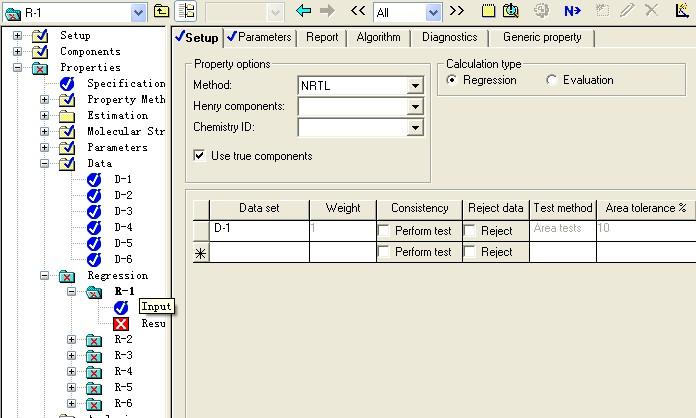Select the Components folder icon in tree

pos(40,51)
